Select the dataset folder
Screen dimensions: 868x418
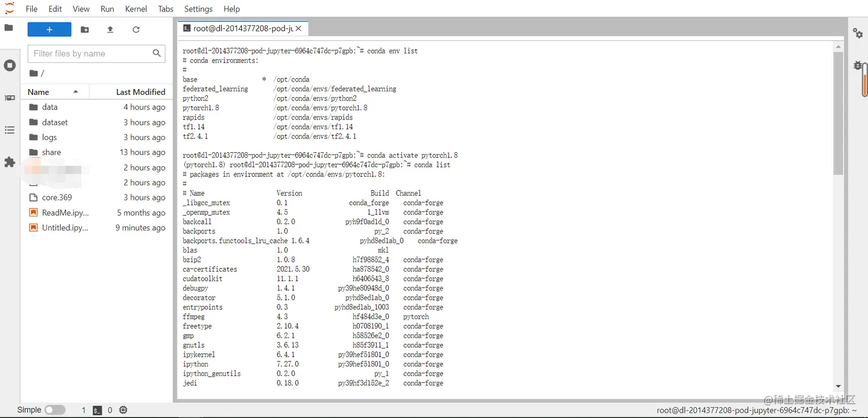[x=96, y=122]
